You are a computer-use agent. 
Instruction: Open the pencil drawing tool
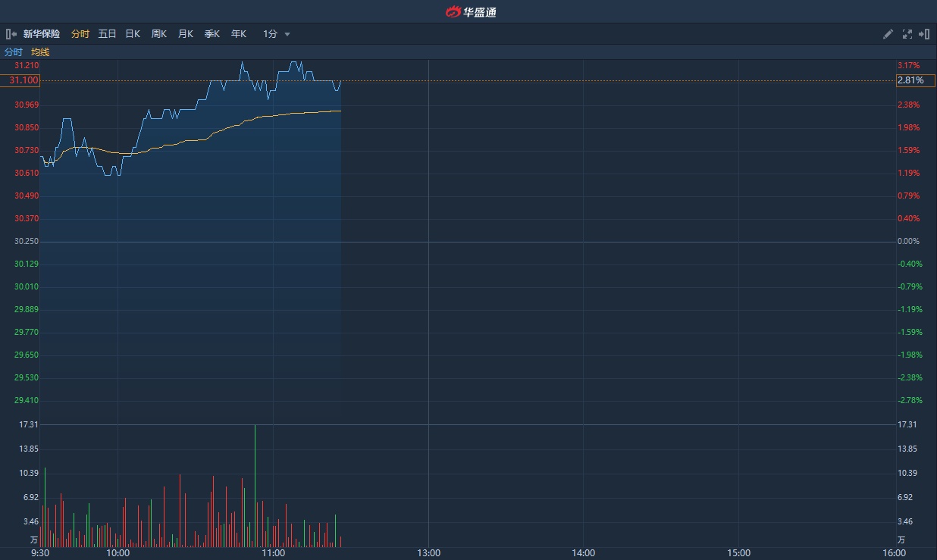[x=888, y=34]
